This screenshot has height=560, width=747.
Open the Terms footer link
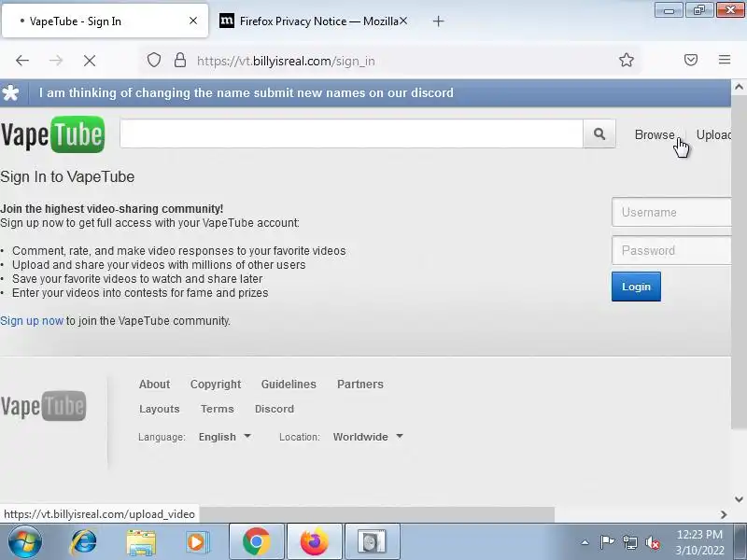coord(218,409)
